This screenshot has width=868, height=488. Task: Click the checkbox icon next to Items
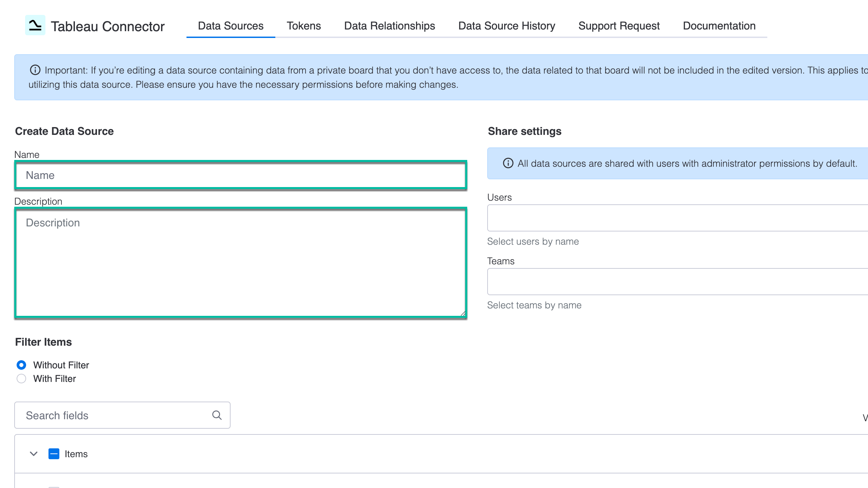[54, 454]
